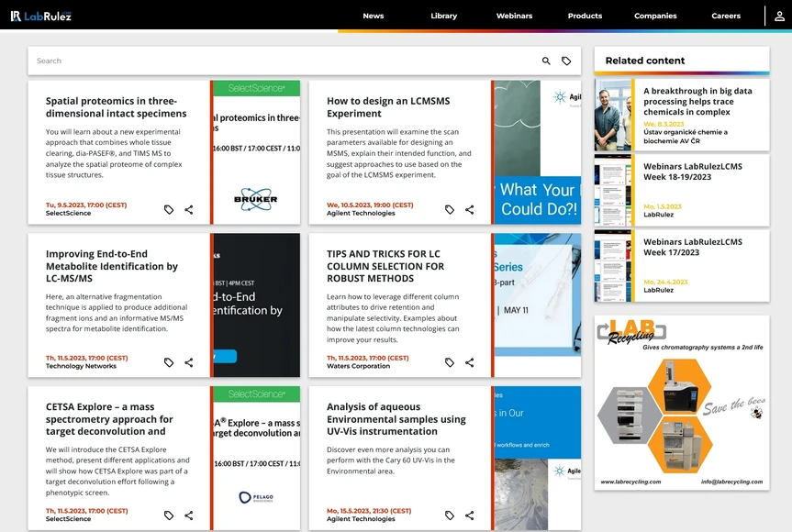Open 'How to design an LCMSMS Experiment' title
This screenshot has width=792, height=532.
coord(388,107)
